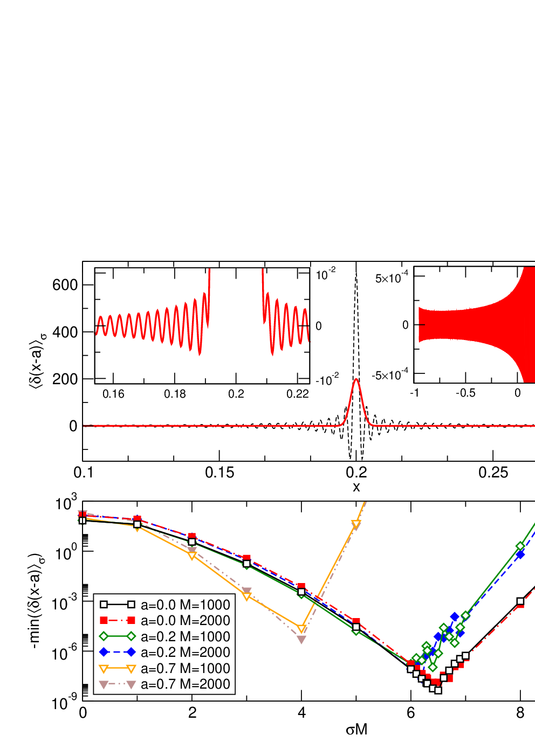Click the blue filled-diamond legend line sample
Screen dimensions: 535x756
click(x=118, y=653)
